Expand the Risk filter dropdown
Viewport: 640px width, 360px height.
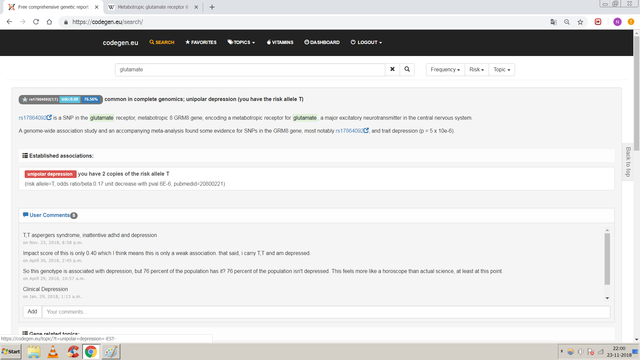[x=476, y=69]
